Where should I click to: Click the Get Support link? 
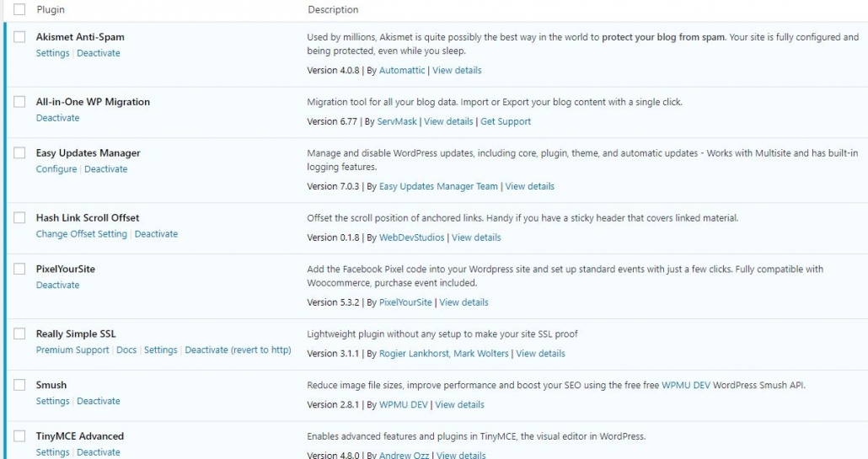[506, 121]
